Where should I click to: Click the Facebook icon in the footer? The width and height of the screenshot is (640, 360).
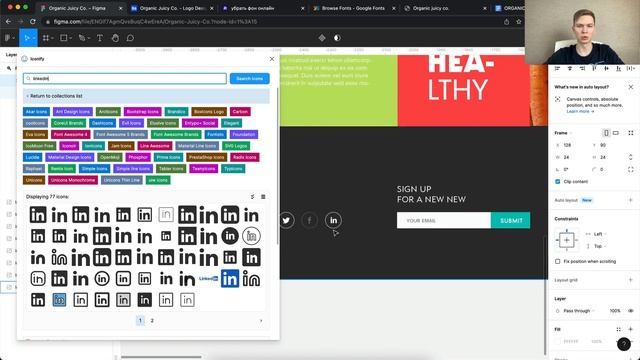[x=309, y=220]
